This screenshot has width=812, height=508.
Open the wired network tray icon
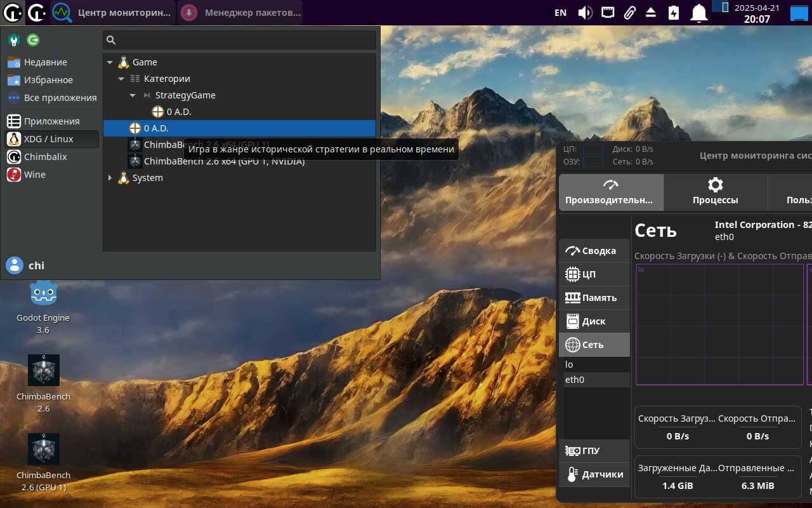[x=608, y=12]
